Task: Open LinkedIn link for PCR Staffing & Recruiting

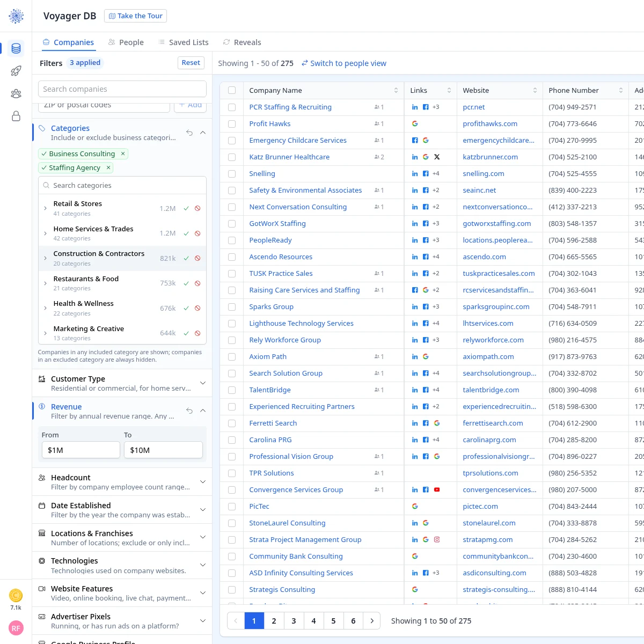Action: [x=415, y=107]
